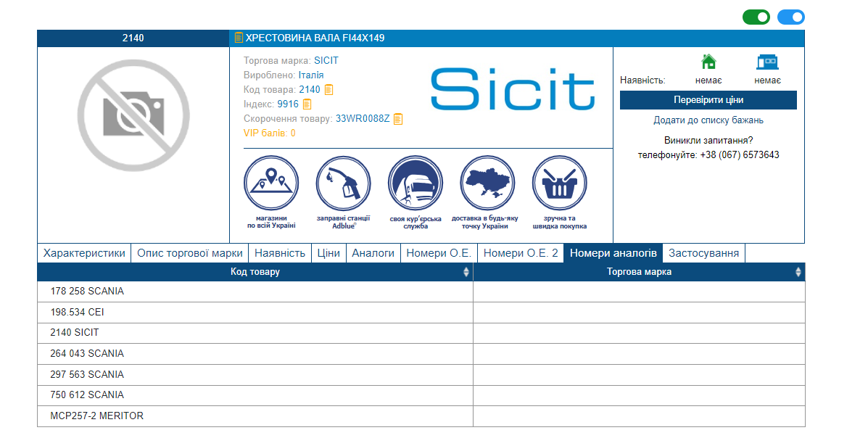Copy the index 9916 using its clipboard icon
This screenshot has height=446, width=868.
[307, 104]
